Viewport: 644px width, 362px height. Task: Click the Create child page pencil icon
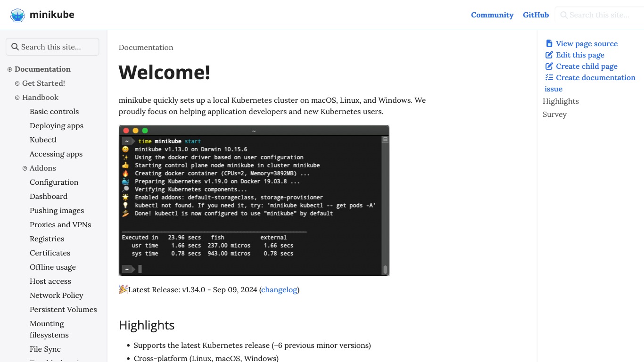click(549, 66)
